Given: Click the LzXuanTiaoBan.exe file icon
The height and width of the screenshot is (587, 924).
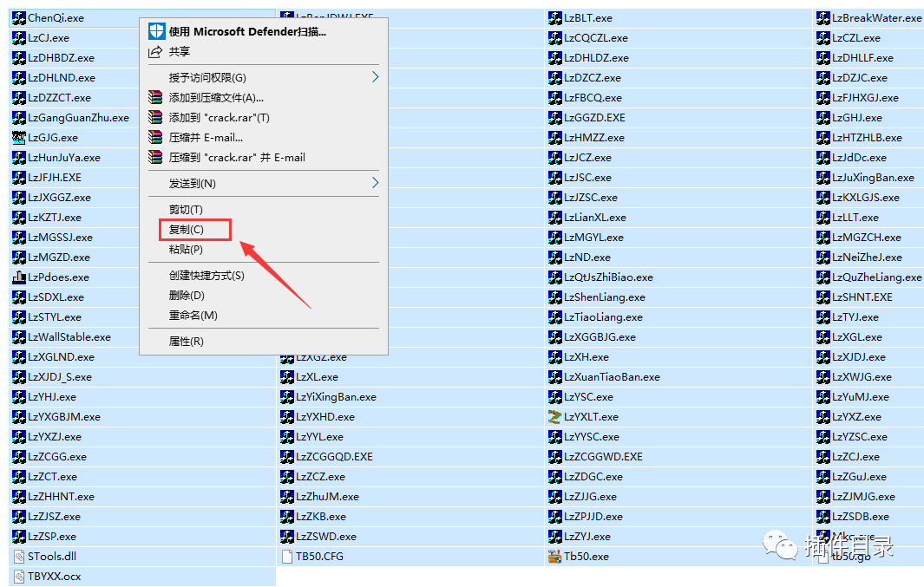Looking at the screenshot, I should tap(555, 377).
